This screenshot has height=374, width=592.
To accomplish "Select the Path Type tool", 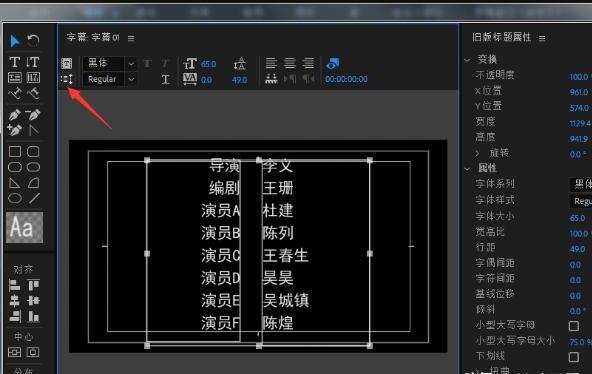I will pyautogui.click(x=15, y=93).
